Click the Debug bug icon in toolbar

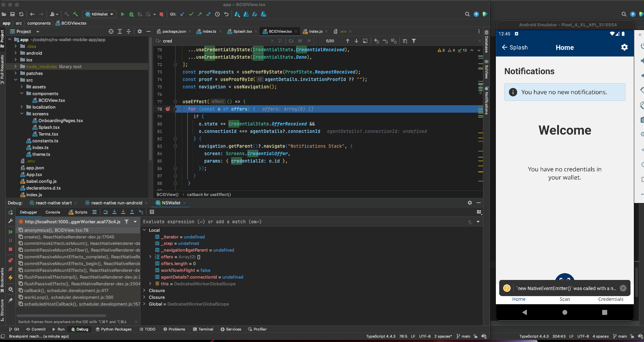pyautogui.click(x=131, y=14)
